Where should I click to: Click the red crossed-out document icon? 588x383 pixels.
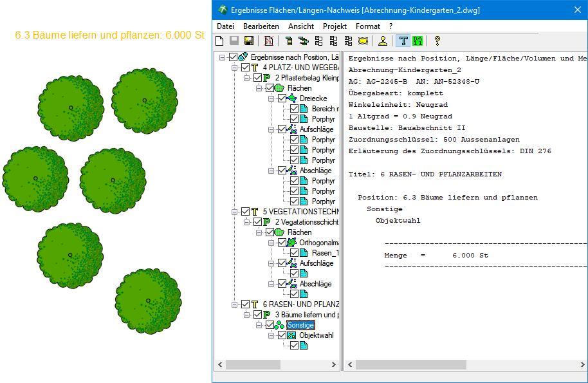point(268,41)
